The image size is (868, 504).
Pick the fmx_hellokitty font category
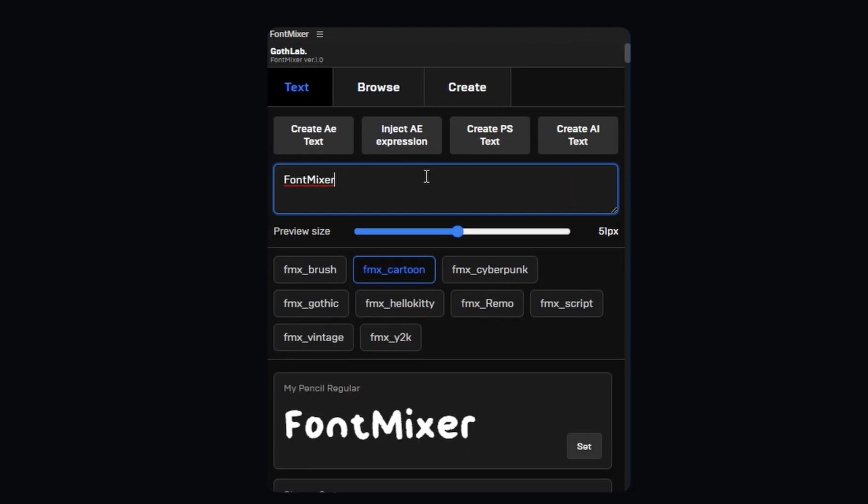400,304
